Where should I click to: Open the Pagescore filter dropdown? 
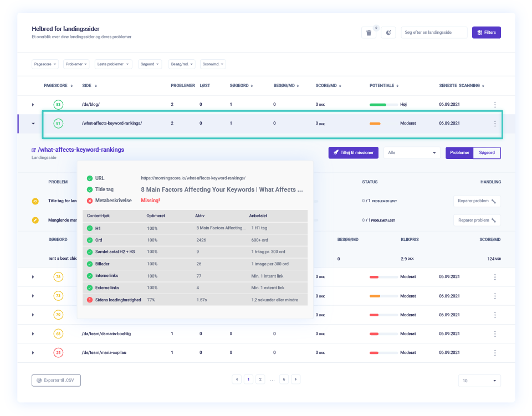point(45,64)
